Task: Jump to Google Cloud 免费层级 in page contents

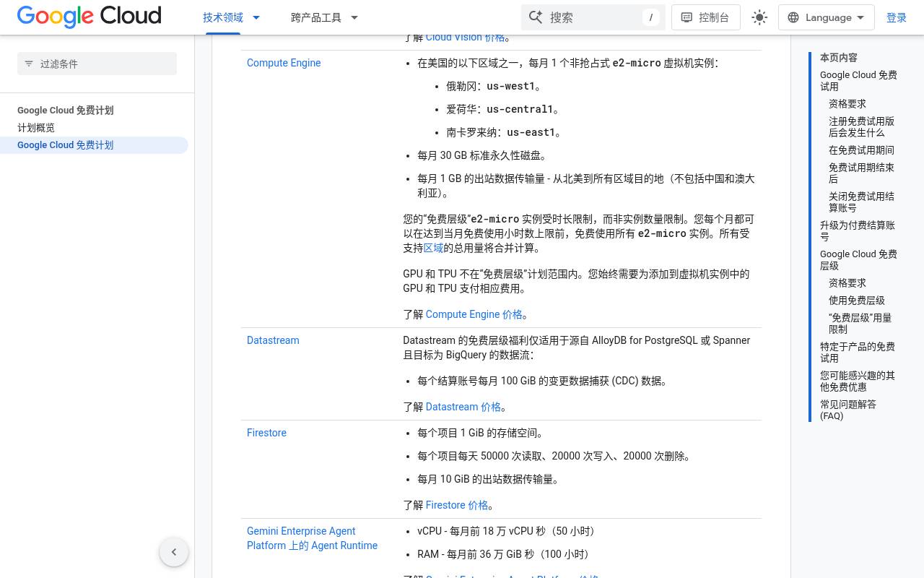Action: (858, 260)
